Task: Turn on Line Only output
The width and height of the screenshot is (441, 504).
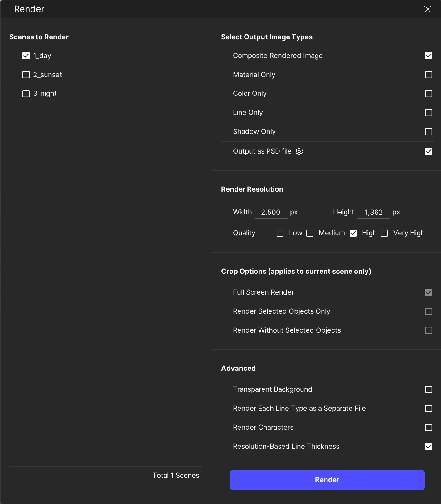Action: 429,113
